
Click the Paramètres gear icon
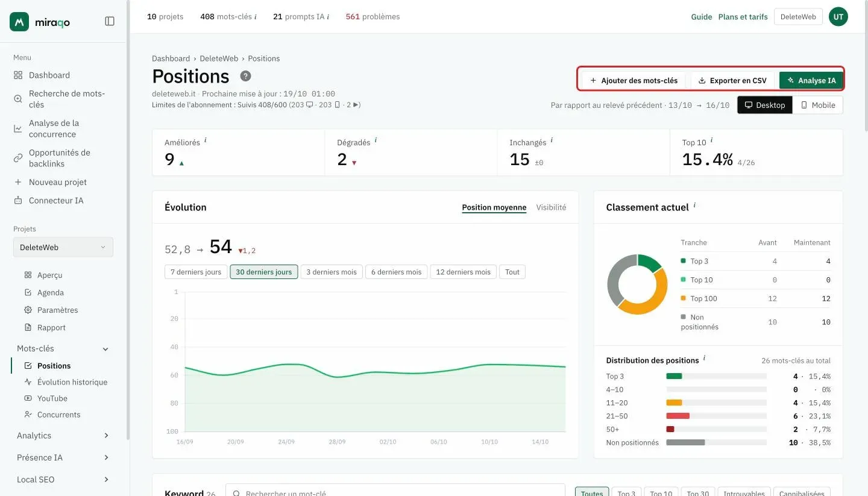(28, 310)
